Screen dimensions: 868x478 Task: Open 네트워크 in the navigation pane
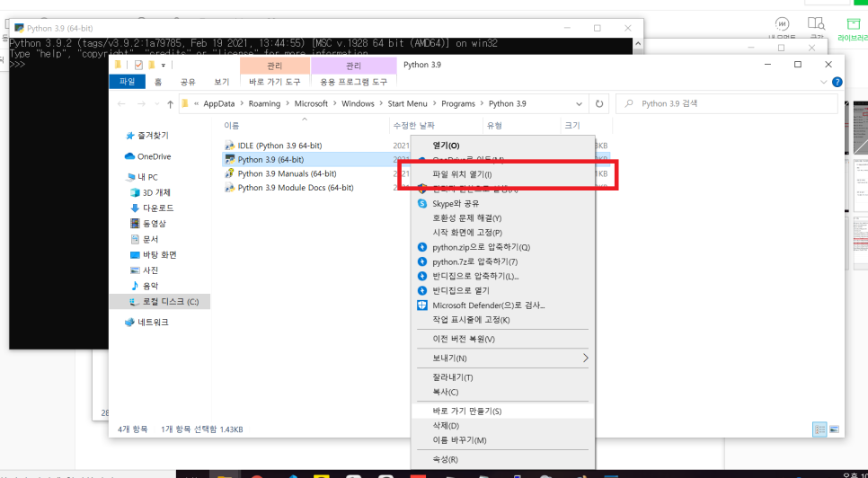(x=146, y=323)
